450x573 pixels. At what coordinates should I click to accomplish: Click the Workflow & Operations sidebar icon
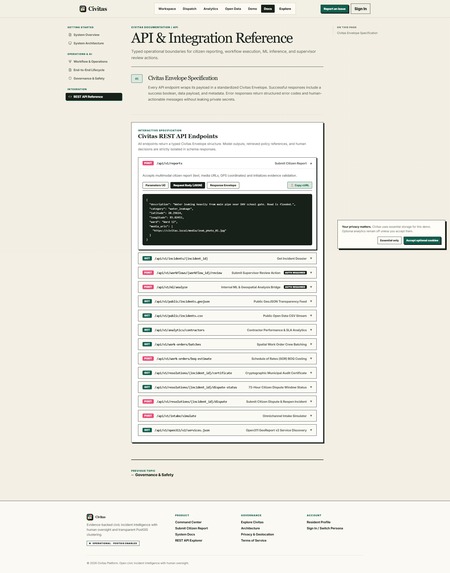(x=70, y=61)
